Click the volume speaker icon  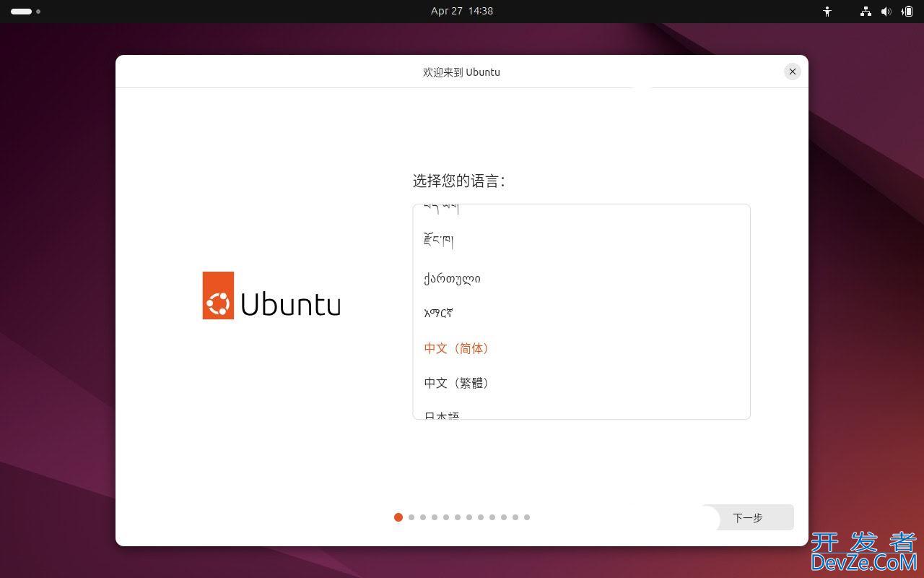886,12
